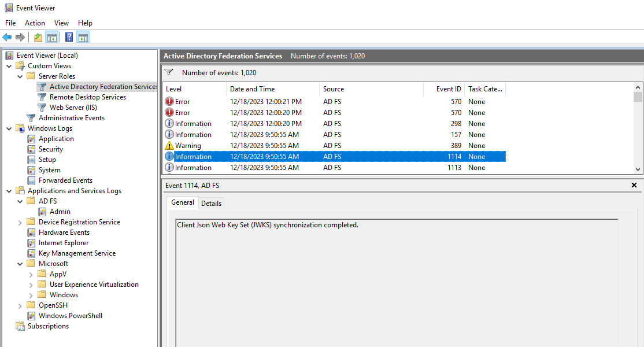Sort events by the Date and Time column
Viewport: 644px width, 347px height.
point(252,89)
